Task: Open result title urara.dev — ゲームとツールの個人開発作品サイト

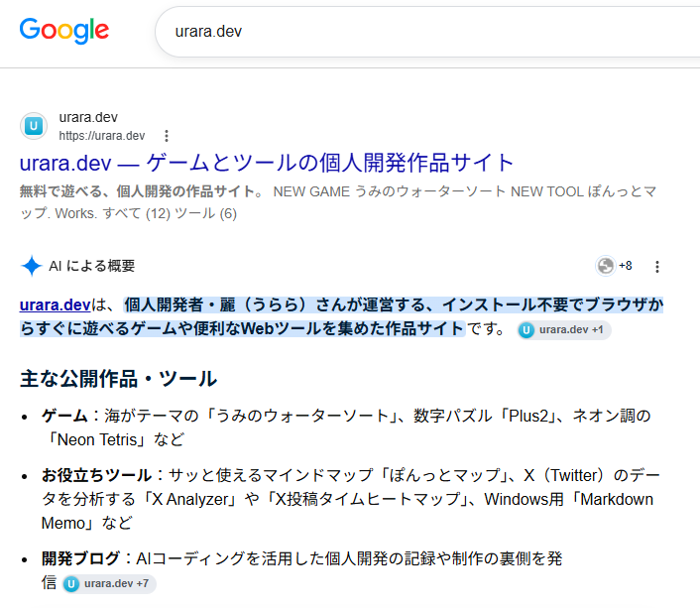Action: click(x=267, y=163)
